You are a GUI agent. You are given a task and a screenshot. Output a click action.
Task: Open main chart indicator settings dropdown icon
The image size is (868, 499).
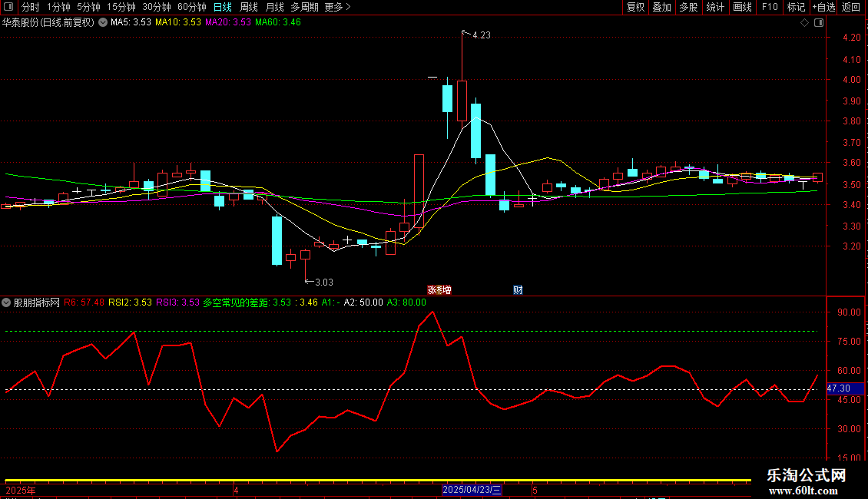[103, 22]
